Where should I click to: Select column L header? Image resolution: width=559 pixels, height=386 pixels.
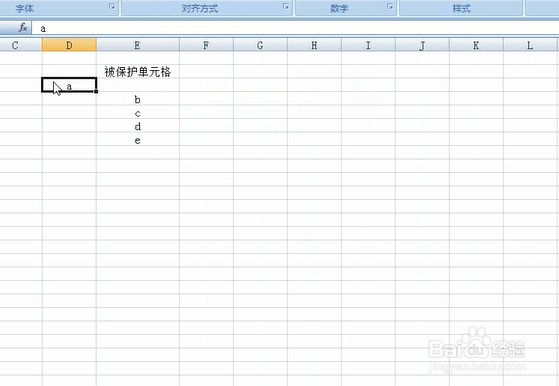click(530, 45)
